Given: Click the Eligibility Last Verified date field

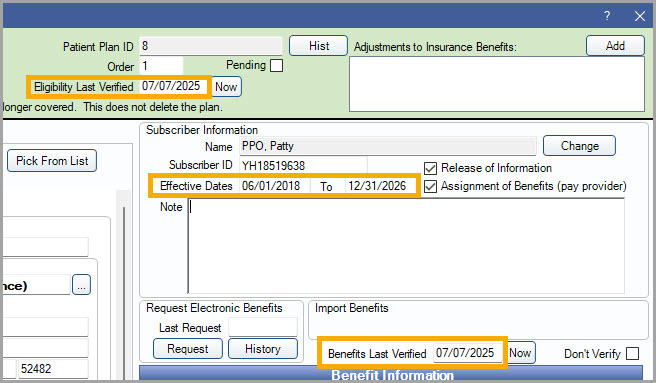Looking at the screenshot, I should (x=173, y=86).
